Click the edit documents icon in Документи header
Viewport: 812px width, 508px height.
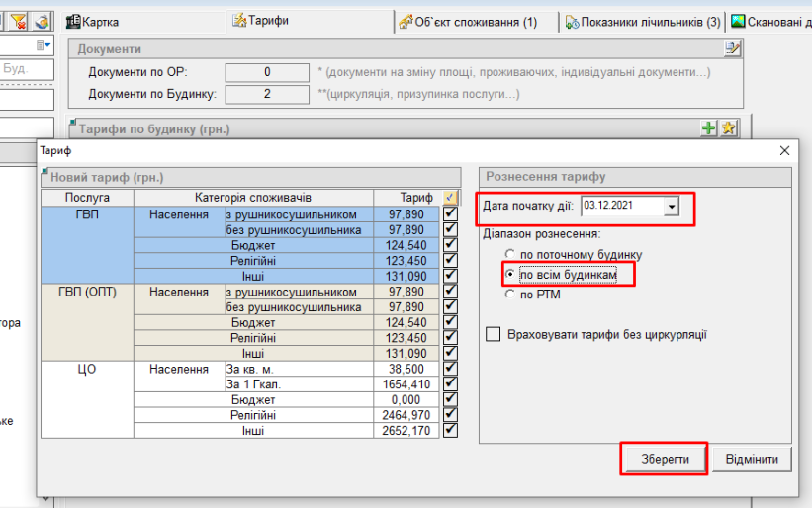click(x=732, y=48)
